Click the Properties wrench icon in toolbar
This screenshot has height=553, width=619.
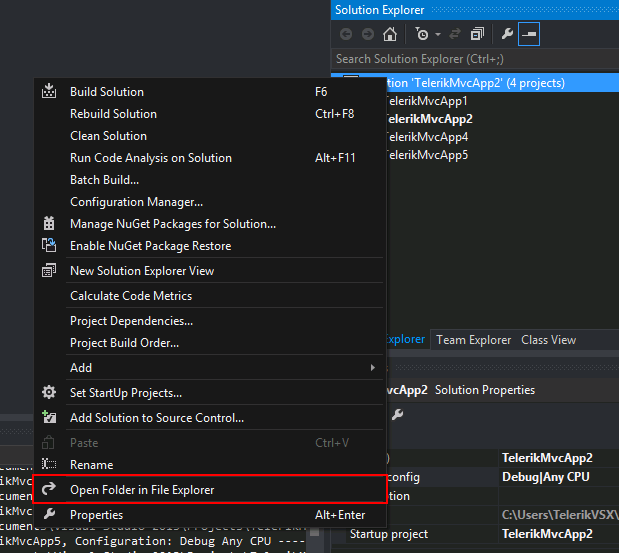click(x=507, y=34)
